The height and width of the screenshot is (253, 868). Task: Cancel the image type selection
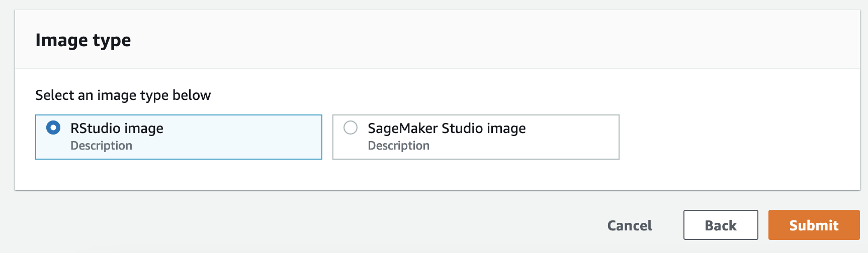[629, 225]
